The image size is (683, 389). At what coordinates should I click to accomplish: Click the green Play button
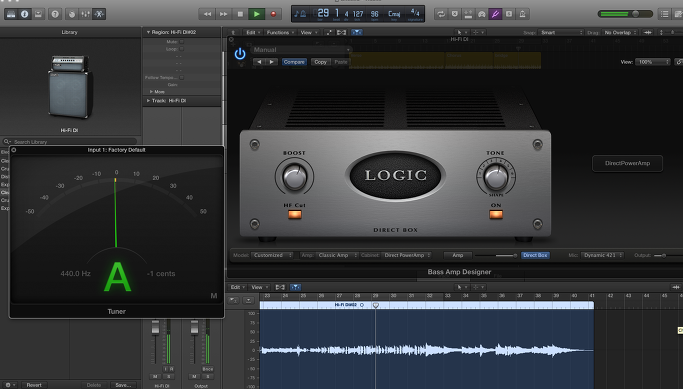[x=257, y=14]
